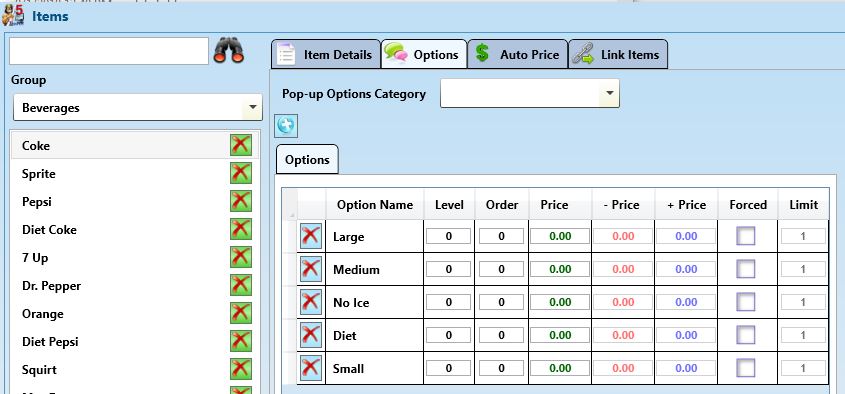Click the Order column header

click(x=502, y=204)
